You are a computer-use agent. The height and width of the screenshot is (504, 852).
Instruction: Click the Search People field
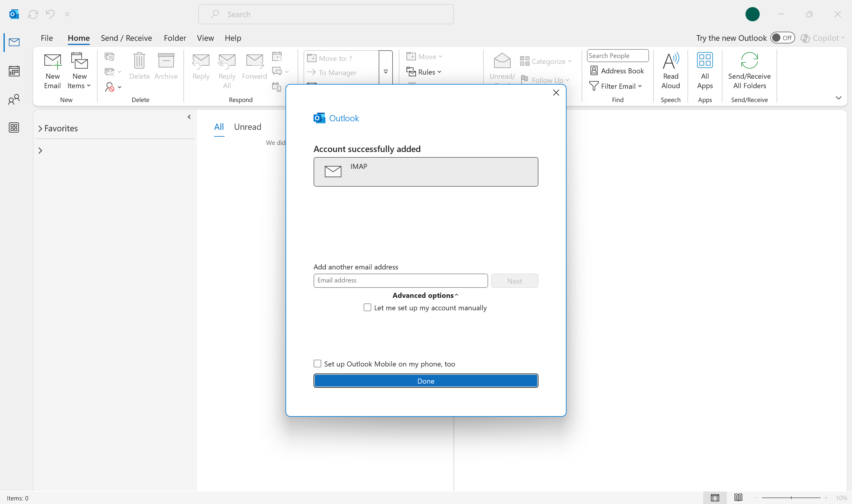[618, 56]
